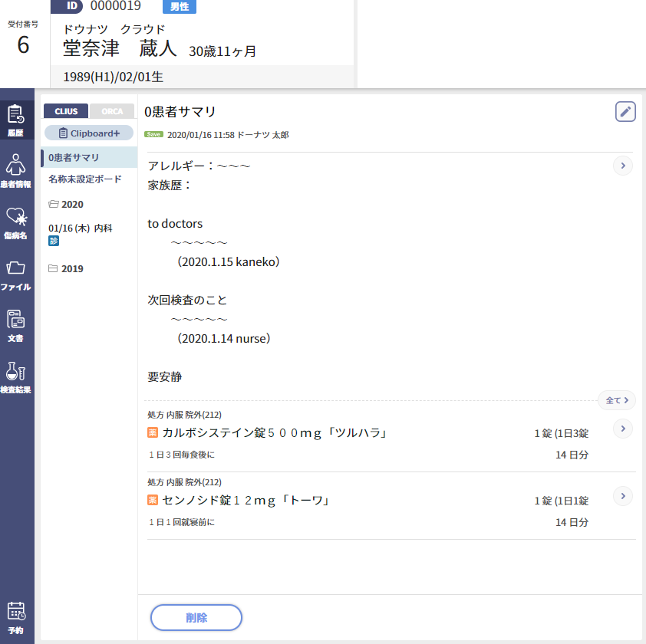Click the age text 30歳11ヶ月
The height and width of the screenshot is (644, 646).
[223, 51]
